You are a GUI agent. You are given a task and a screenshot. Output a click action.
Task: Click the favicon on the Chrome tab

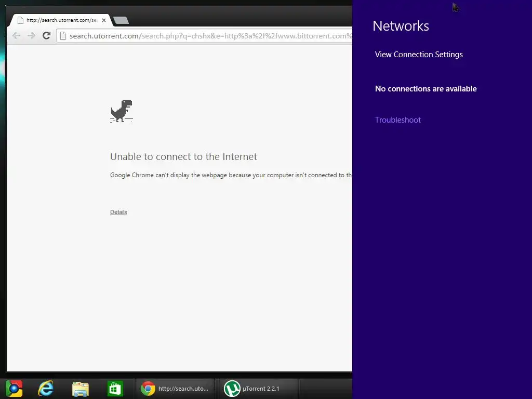point(20,20)
